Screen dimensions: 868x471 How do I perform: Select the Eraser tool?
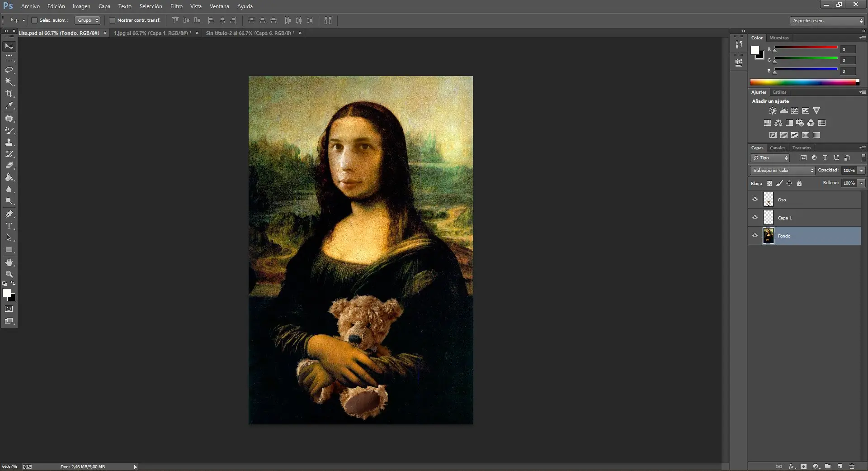pyautogui.click(x=9, y=166)
